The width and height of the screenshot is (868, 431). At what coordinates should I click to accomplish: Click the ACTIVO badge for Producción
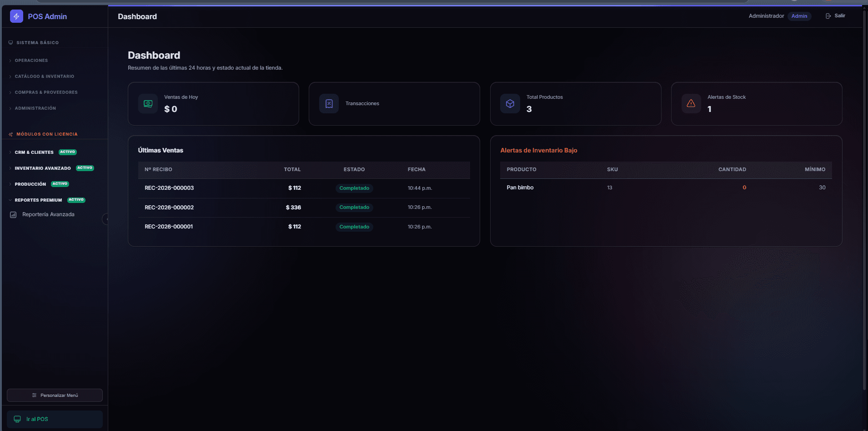coord(60,184)
